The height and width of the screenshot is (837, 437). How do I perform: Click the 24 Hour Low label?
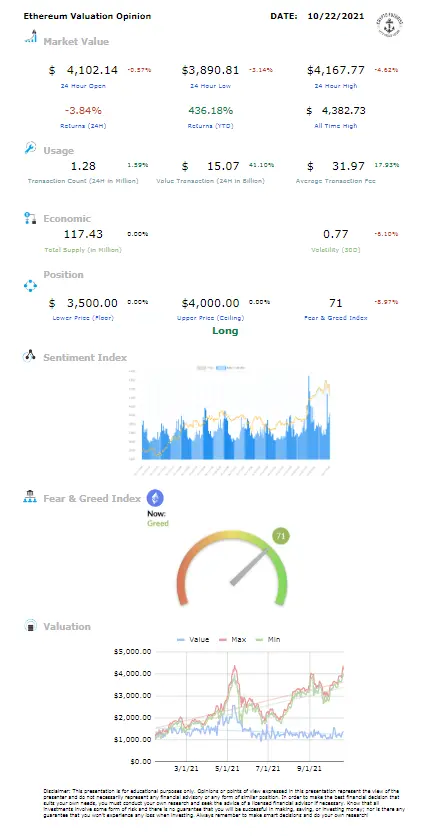point(209,85)
